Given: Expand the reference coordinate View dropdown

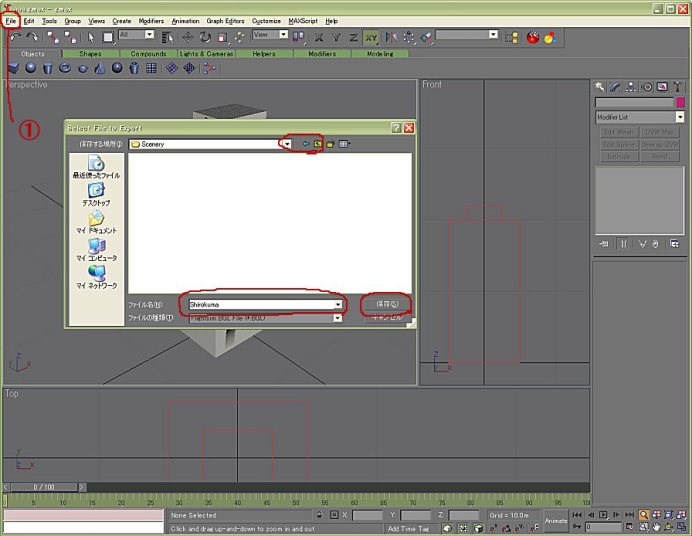Looking at the screenshot, I should [x=284, y=34].
